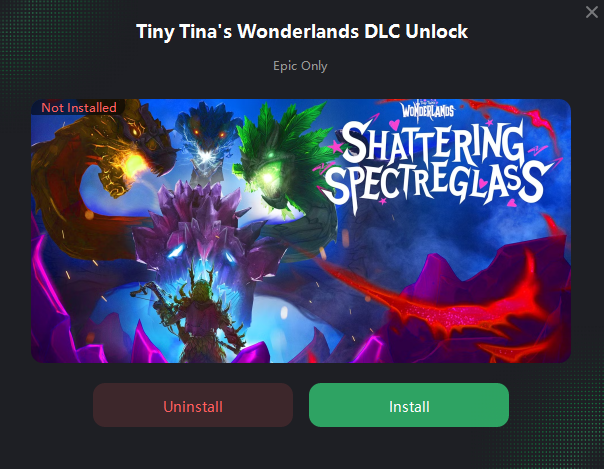
Task: Close the DLC Unlock dialog with the X
Action: (x=592, y=12)
